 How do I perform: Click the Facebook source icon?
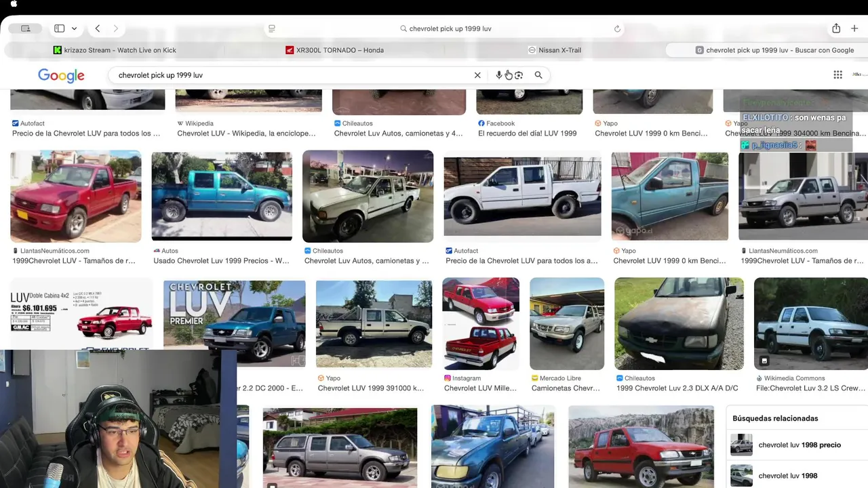click(x=481, y=123)
